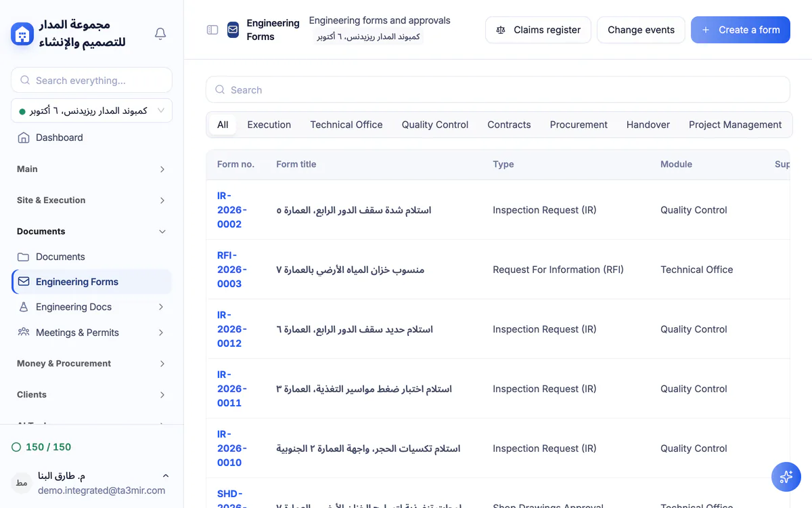Switch to the Handover tab

pos(648,125)
